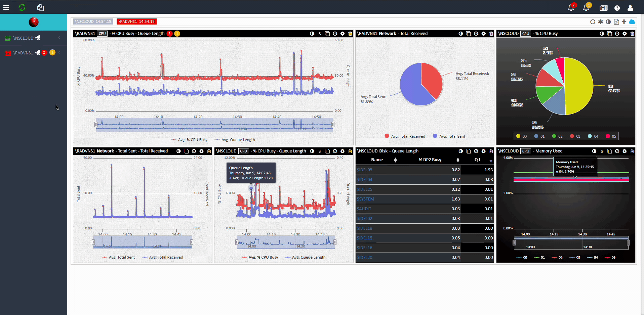Click left handle of RADVNS1 CPU range slider
Image resolution: width=644 pixels, height=315 pixels.
[96, 125]
